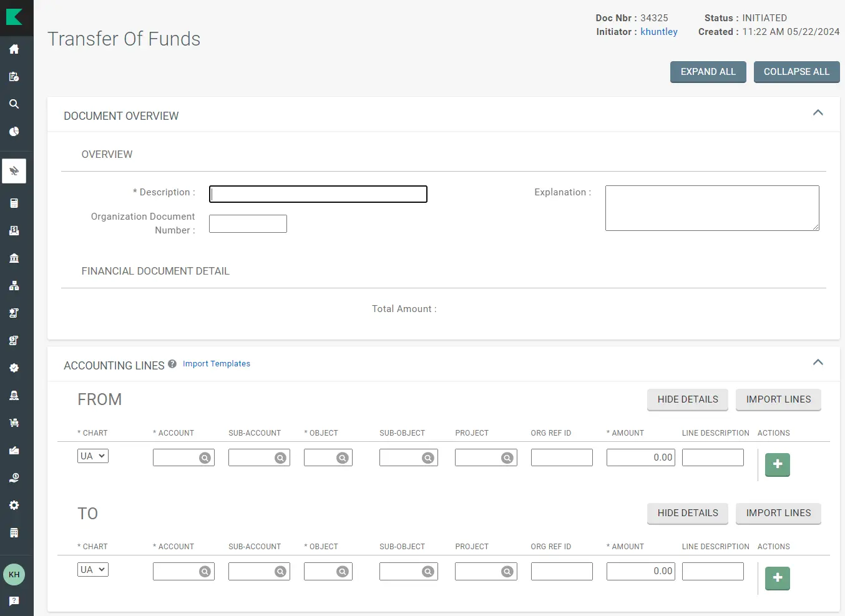Open the help chat question icon

tap(14, 601)
